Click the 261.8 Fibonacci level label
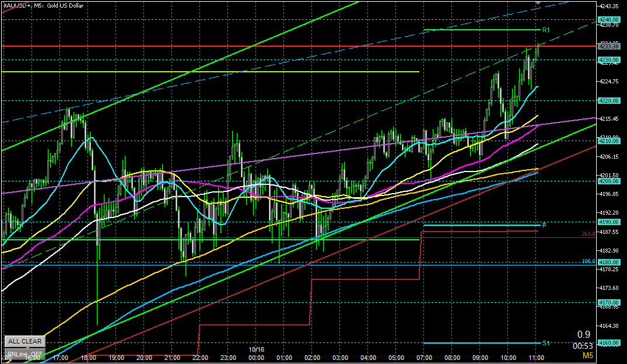 click(588, 233)
